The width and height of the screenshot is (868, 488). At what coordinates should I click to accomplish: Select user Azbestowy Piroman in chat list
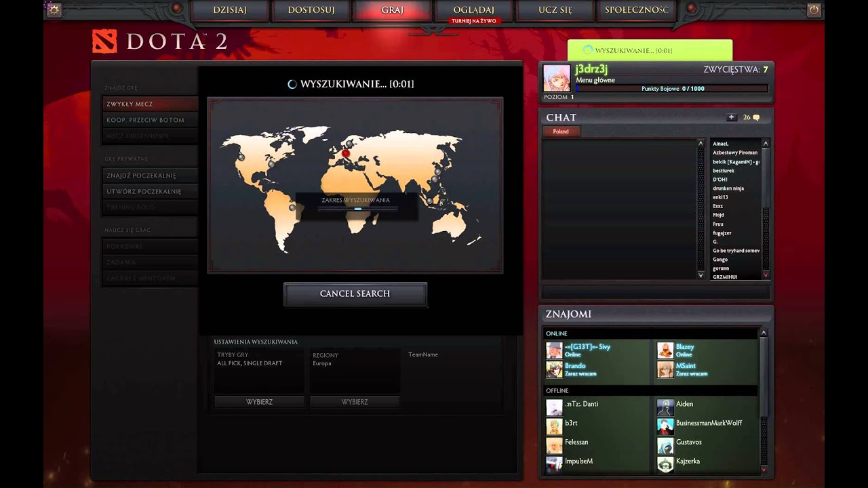pyautogui.click(x=735, y=152)
